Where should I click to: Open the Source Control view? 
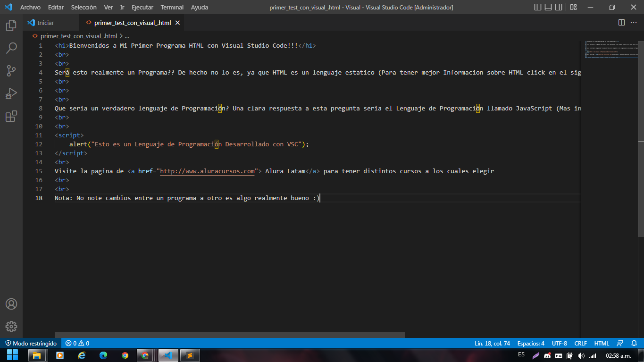tap(11, 71)
